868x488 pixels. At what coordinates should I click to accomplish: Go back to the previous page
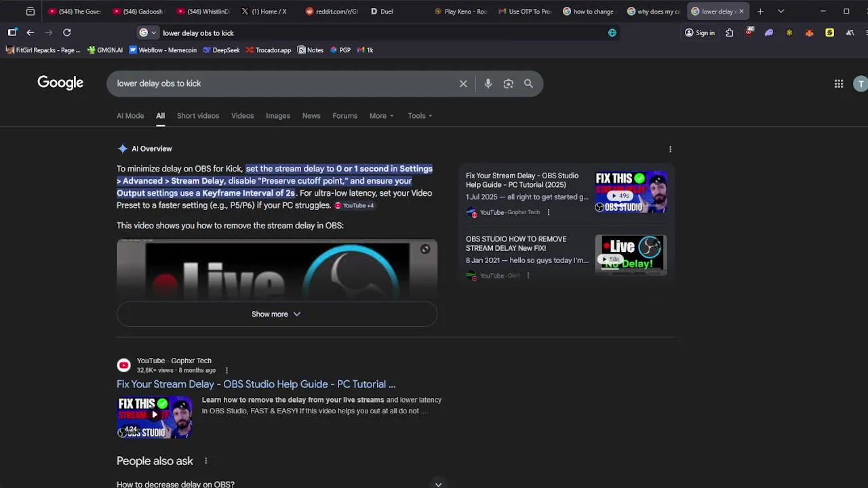coord(31,33)
